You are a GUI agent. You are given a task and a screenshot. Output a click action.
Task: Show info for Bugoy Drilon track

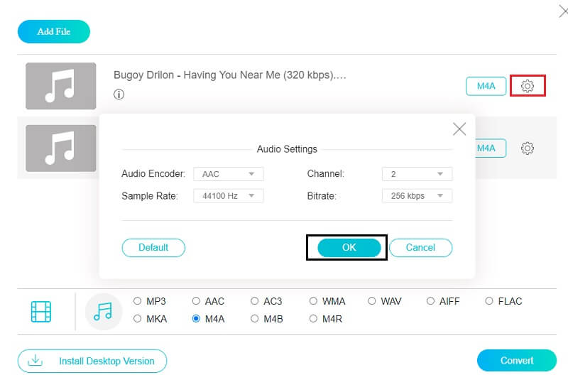[119, 94]
